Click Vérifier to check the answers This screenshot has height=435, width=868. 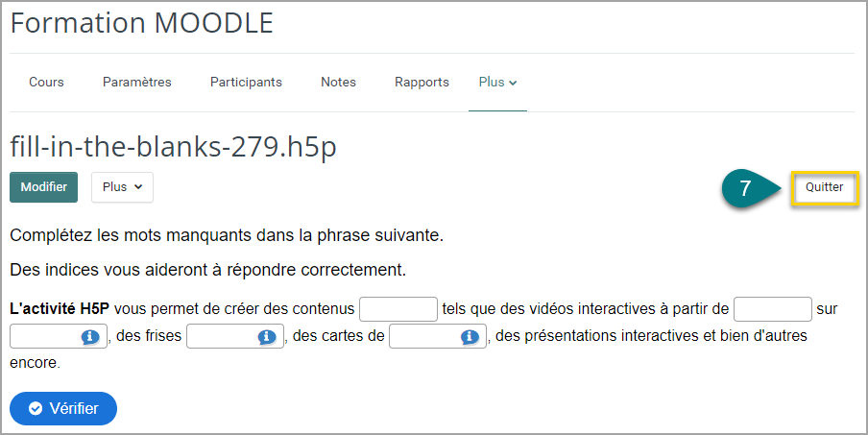click(63, 408)
